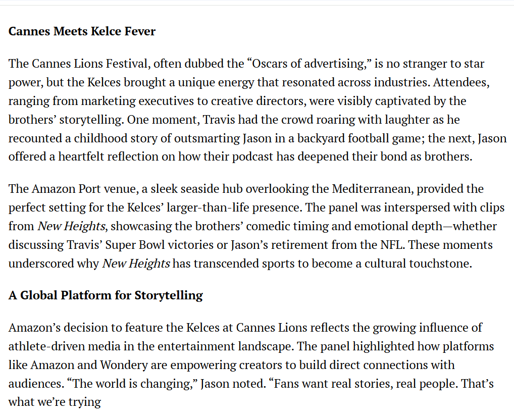The image size is (514, 420).
Task: Click the words "backyard football game"
Action: (358, 139)
